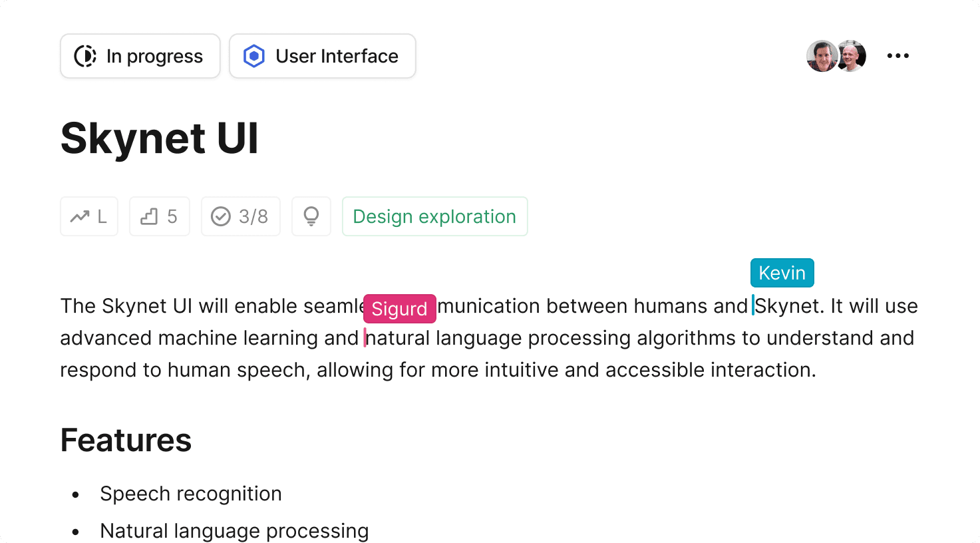Click the Kevin cursor label
This screenshot has width=980, height=543.
pos(782,273)
